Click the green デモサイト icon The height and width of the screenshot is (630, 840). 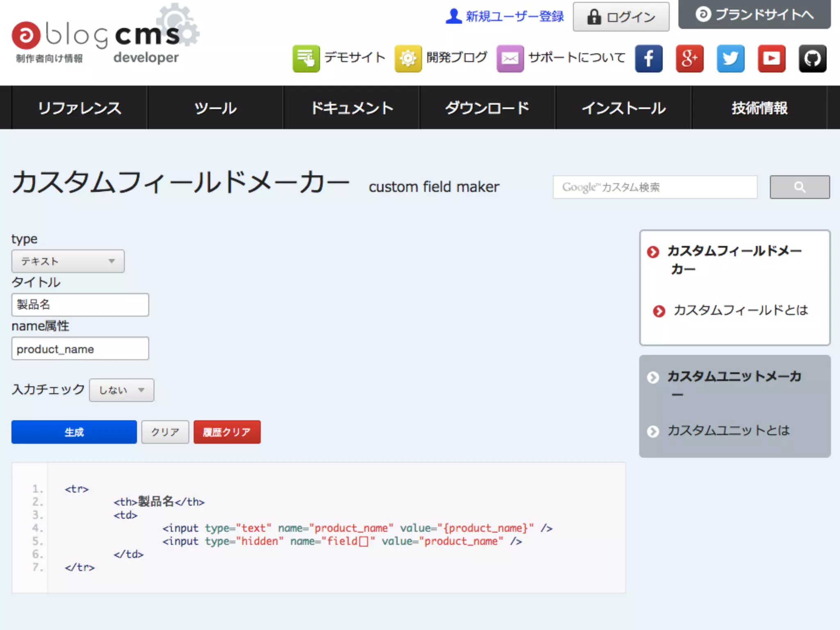click(x=306, y=59)
